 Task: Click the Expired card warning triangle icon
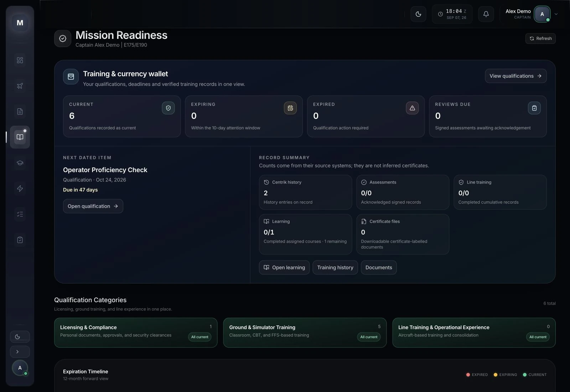[x=412, y=108]
